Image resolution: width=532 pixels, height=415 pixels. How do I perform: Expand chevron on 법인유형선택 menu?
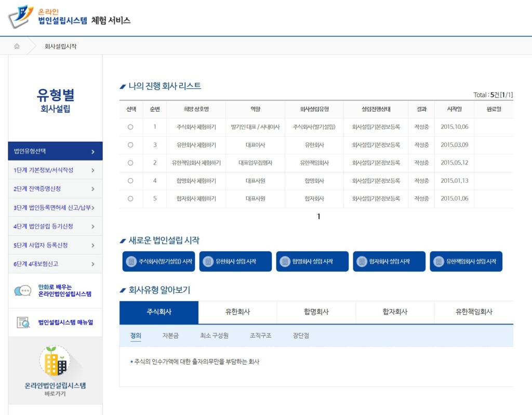(x=93, y=152)
